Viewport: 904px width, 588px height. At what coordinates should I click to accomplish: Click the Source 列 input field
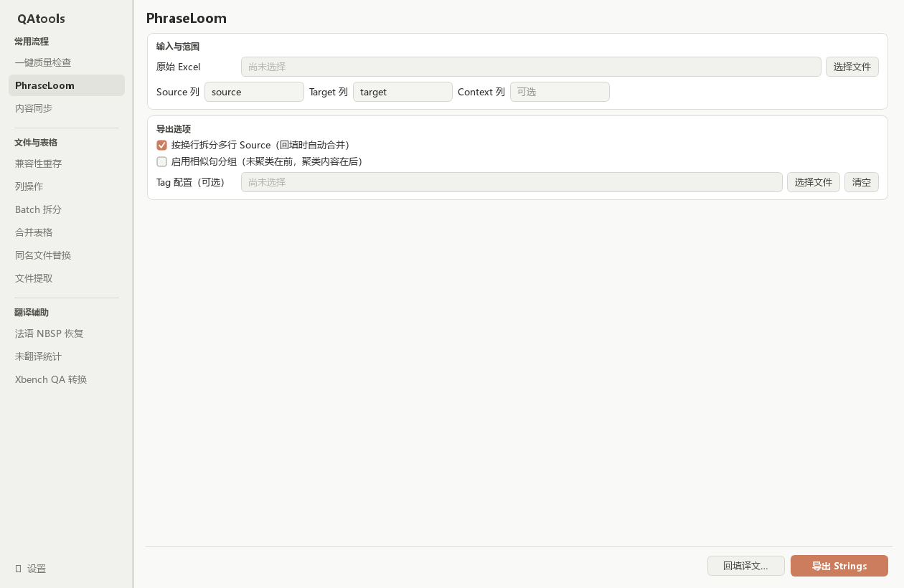point(254,92)
